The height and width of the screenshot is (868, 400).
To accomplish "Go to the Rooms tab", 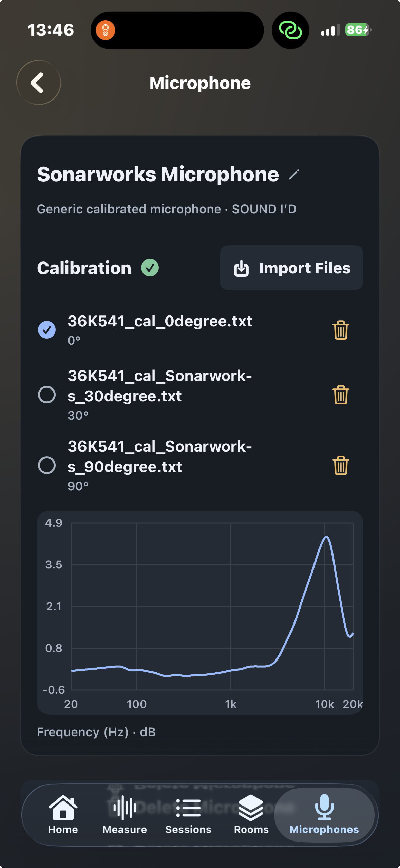I will (x=251, y=815).
